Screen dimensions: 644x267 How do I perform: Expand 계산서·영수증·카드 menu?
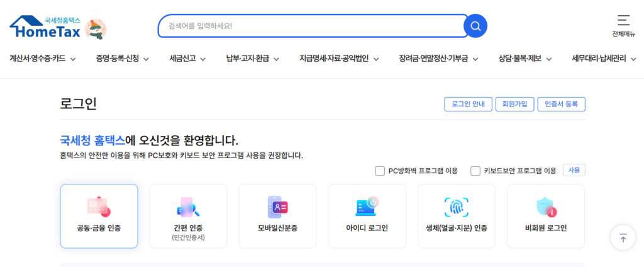[x=42, y=59]
